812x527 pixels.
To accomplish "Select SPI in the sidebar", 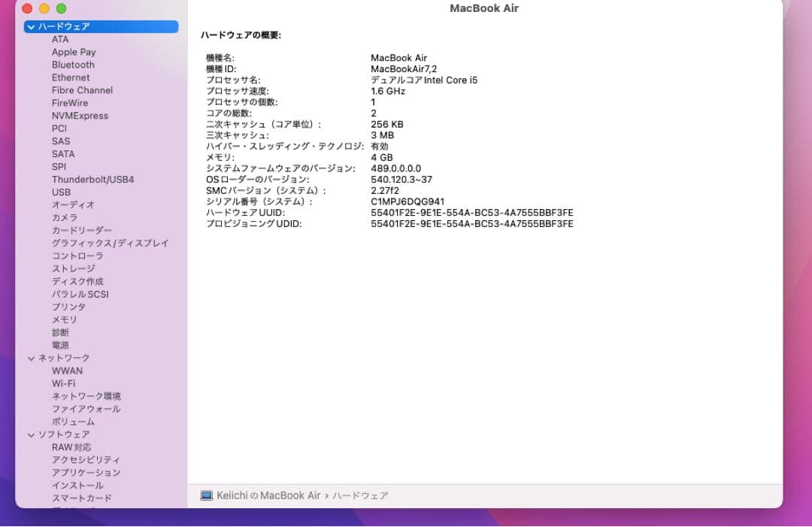I will 59,167.
